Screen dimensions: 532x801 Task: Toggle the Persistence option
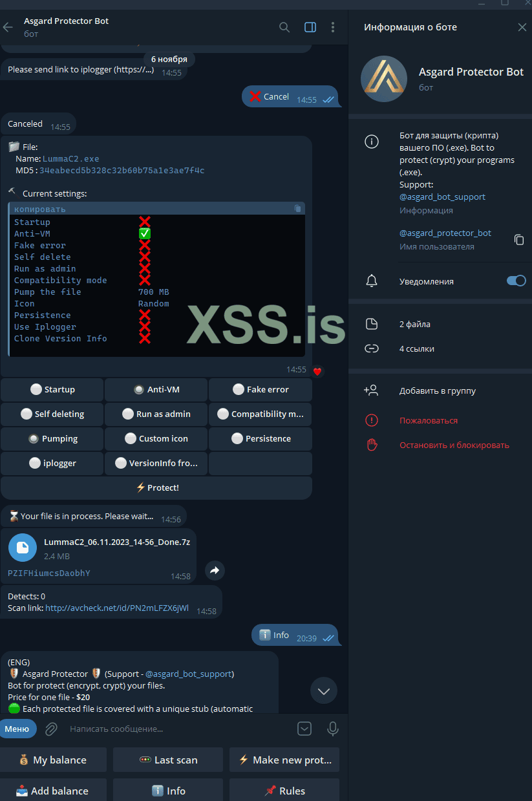tap(261, 439)
